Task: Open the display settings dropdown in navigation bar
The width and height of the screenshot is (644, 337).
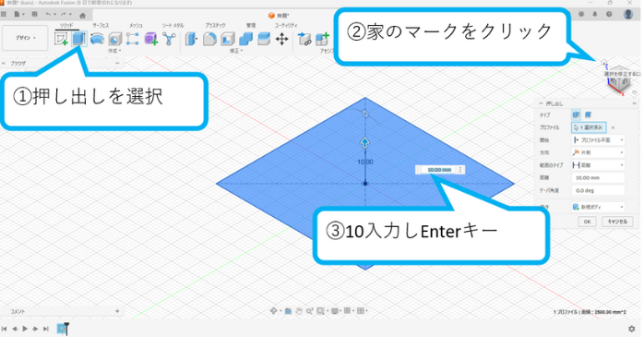Action: 337,311
